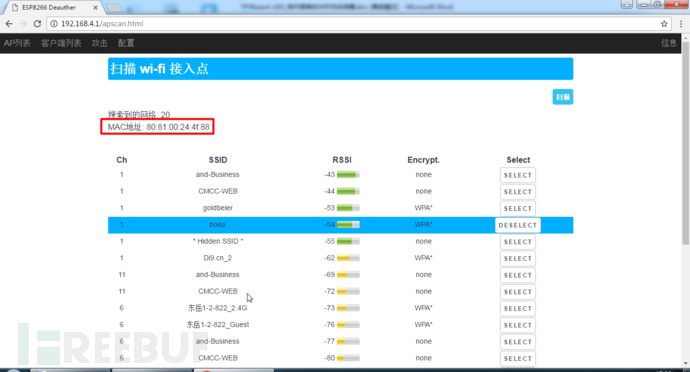690x372 pixels.
Task: Open the AP列表 menu item
Action: [17, 43]
